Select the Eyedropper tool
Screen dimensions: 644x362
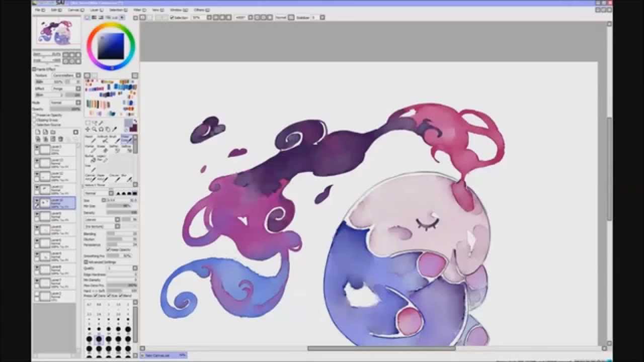pyautogui.click(x=114, y=129)
